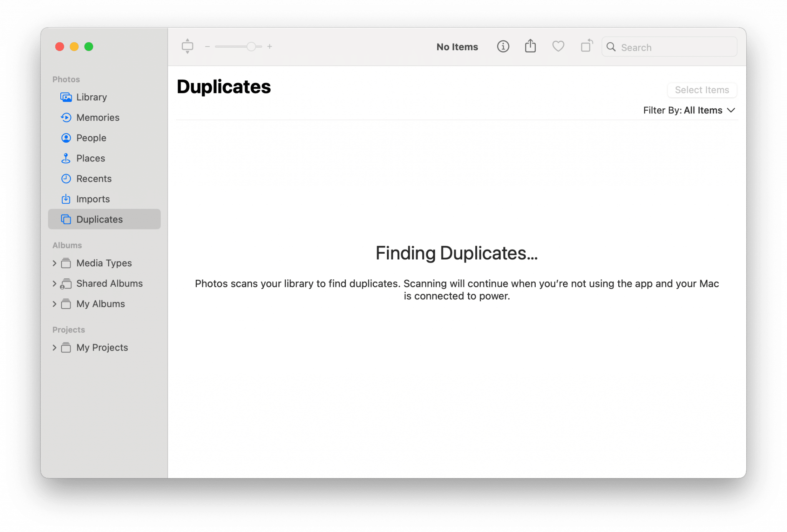Image resolution: width=787 pixels, height=532 pixels.
Task: Select the Imports section
Action: click(x=93, y=199)
